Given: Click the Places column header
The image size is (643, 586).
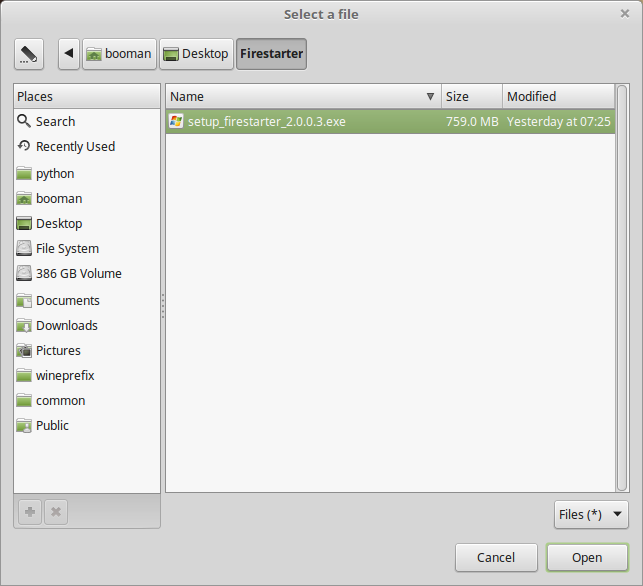Looking at the screenshot, I should point(87,96).
